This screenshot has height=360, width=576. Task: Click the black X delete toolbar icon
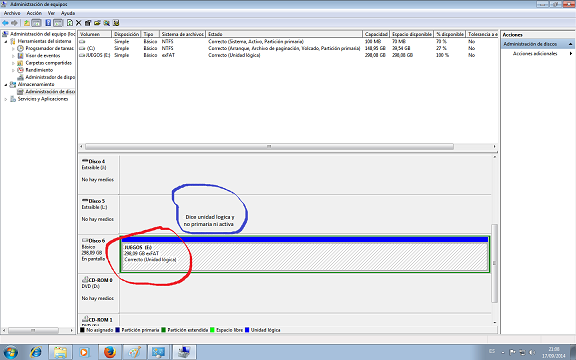(79, 23)
